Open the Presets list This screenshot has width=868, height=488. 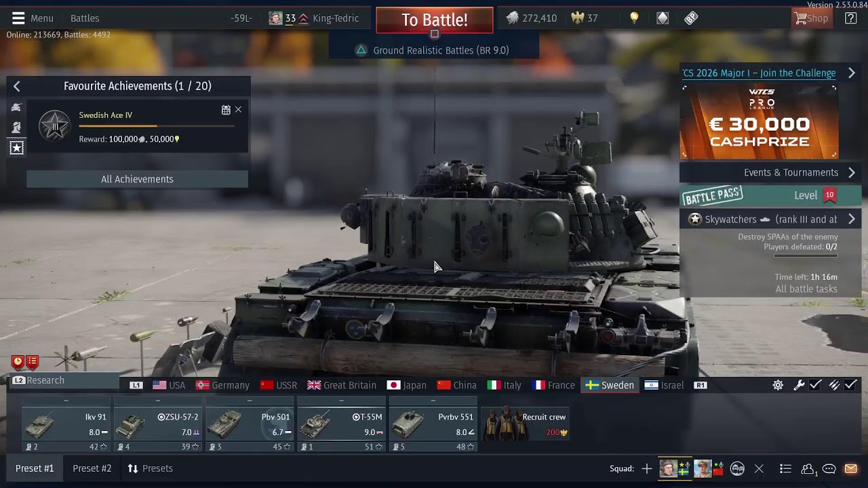151,468
